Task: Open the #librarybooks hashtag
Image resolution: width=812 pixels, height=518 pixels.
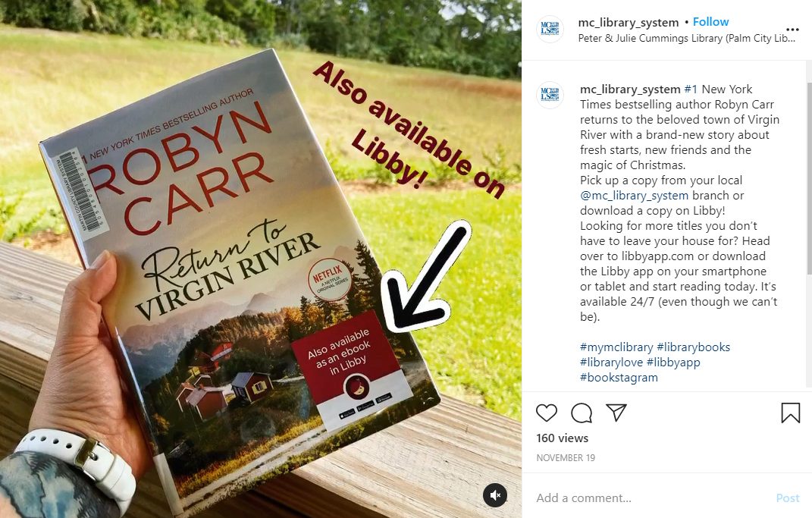Action: tap(694, 347)
